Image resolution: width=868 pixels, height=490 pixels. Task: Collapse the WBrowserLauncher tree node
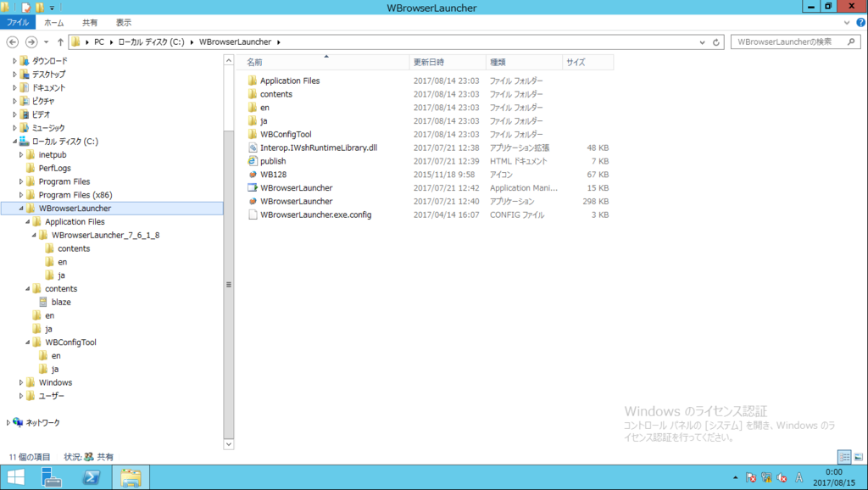coord(21,209)
